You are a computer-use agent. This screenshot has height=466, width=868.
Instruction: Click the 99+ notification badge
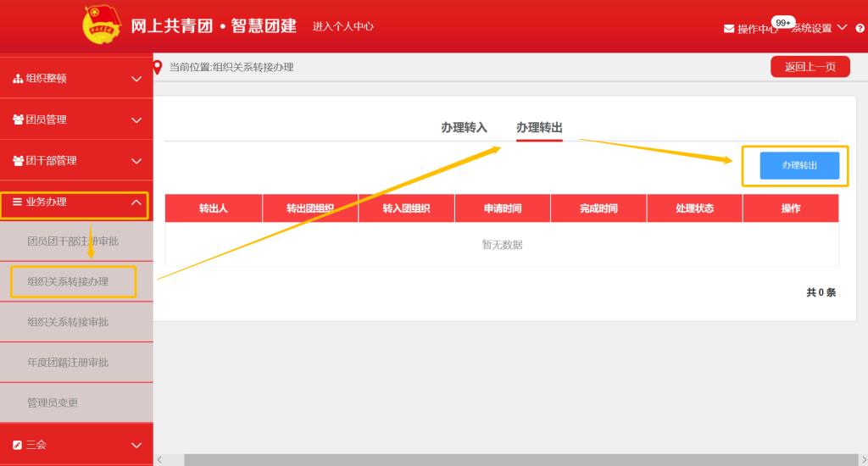(x=782, y=22)
